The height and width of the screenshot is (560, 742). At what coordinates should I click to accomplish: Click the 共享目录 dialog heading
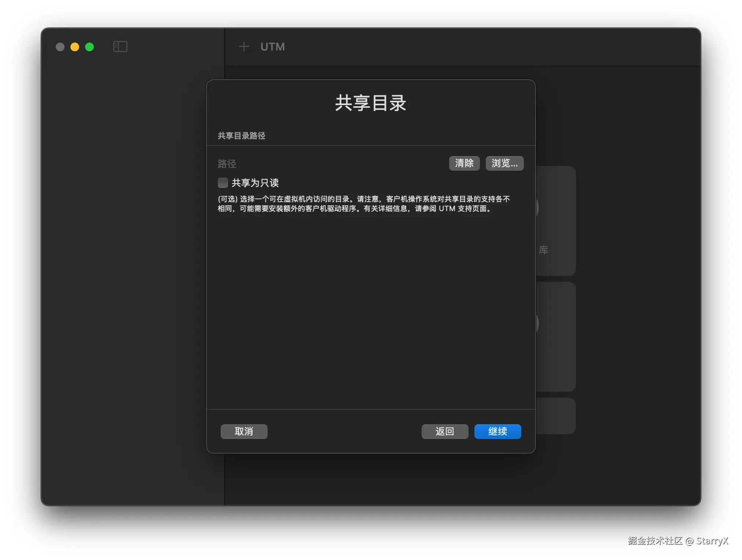pos(371,103)
